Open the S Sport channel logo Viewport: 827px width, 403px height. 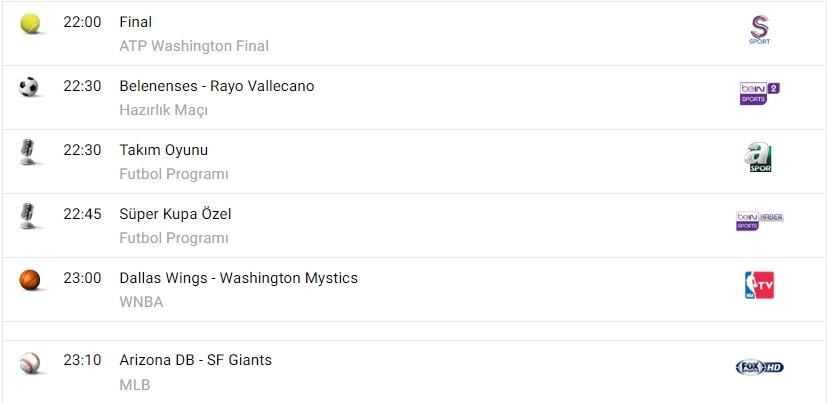pyautogui.click(x=759, y=31)
